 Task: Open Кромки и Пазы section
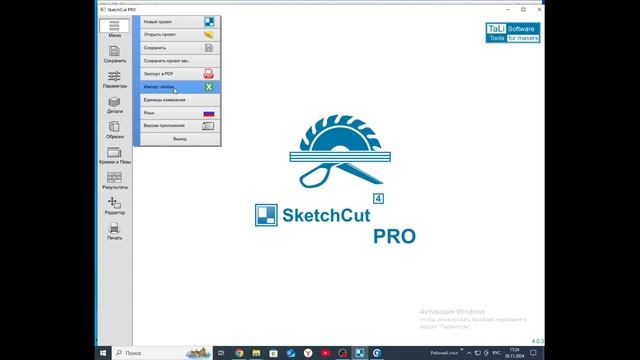(x=114, y=155)
